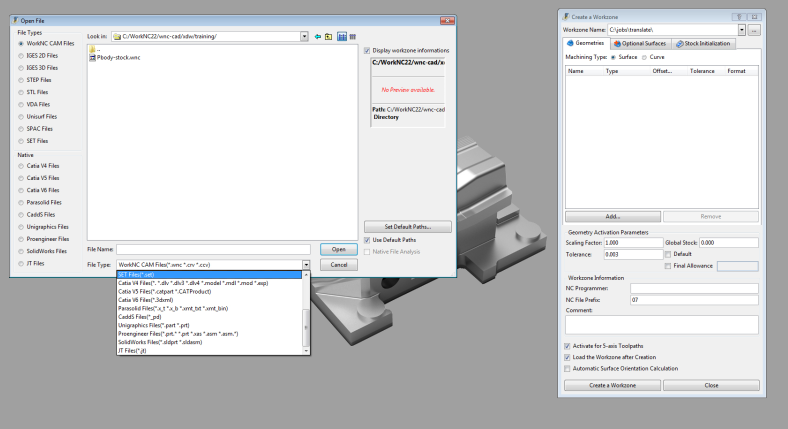Expand the Look in path dropdown

tap(304, 36)
